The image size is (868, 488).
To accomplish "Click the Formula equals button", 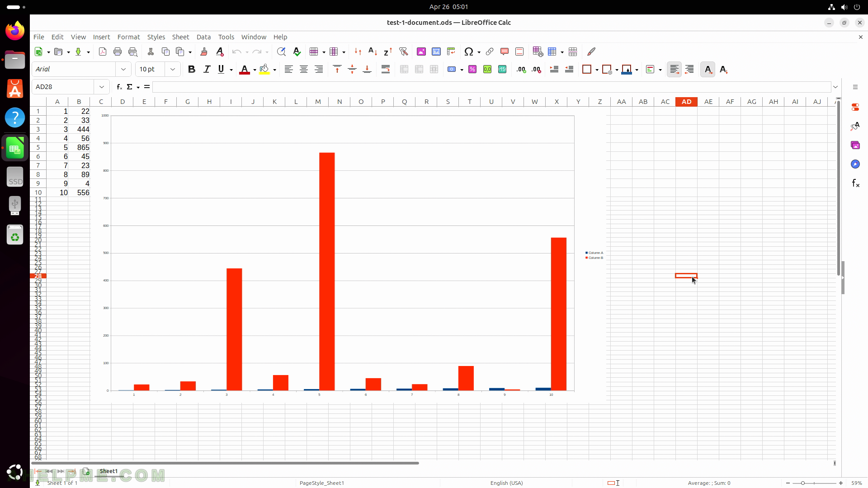I will tap(147, 87).
